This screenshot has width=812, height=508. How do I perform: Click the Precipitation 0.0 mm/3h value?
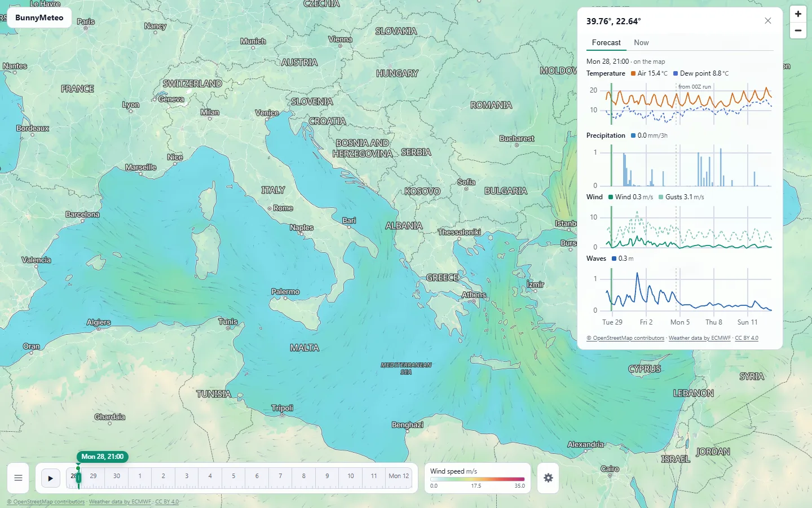click(649, 135)
